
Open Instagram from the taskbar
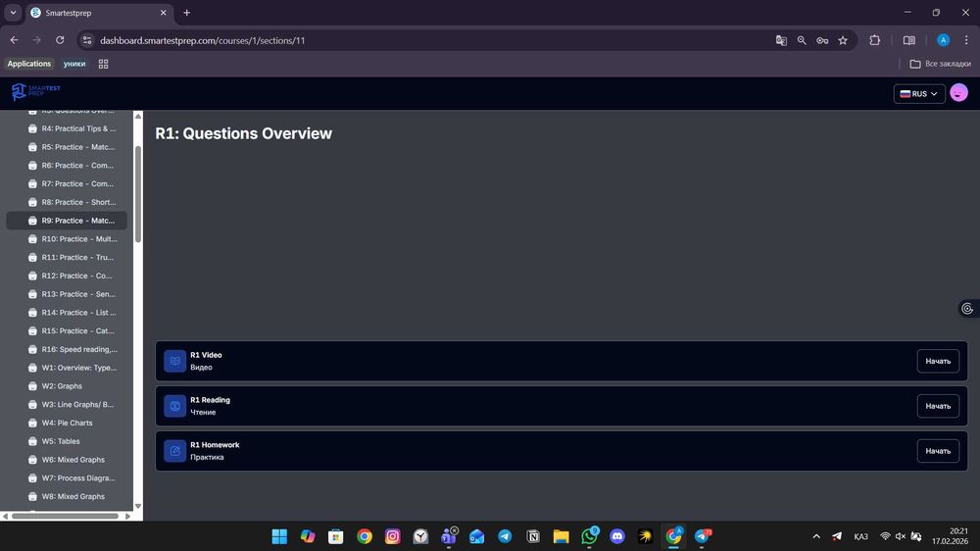pyautogui.click(x=393, y=536)
